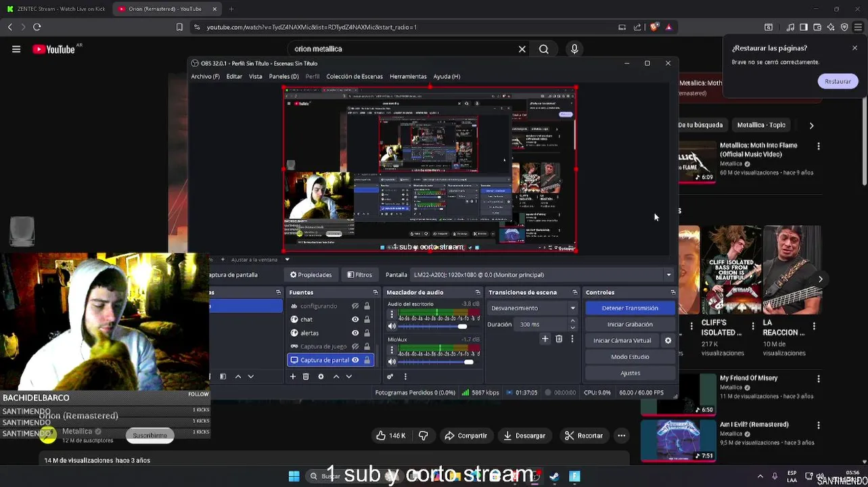Reload the page in Brave
This screenshot has width=868, height=487.
37,27
